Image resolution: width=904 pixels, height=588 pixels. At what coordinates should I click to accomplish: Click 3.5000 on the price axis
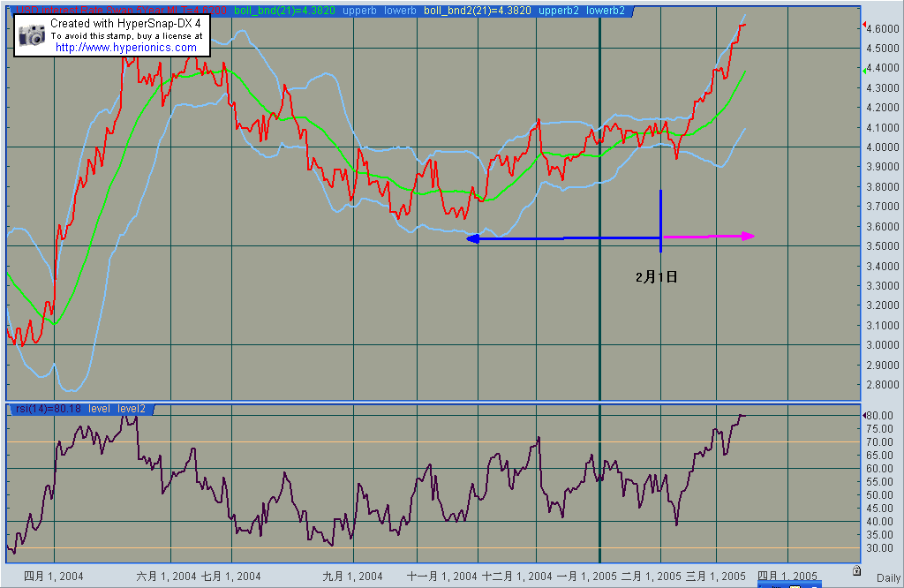[883, 245]
